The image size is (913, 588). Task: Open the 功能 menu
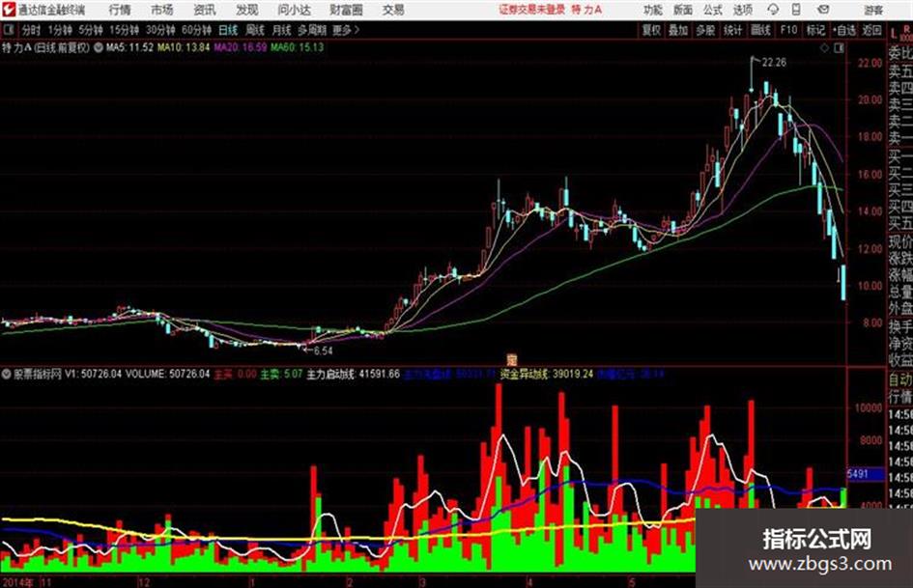click(x=653, y=10)
